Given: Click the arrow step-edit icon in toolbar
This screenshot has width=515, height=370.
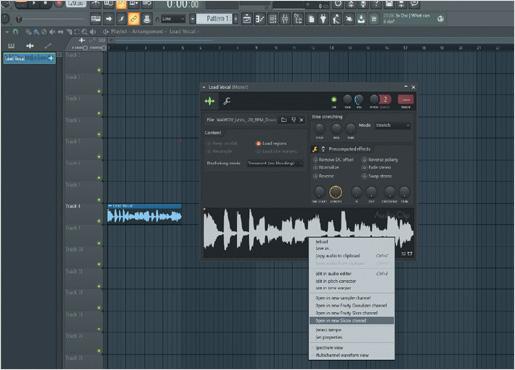Looking at the screenshot, I should 109,19.
